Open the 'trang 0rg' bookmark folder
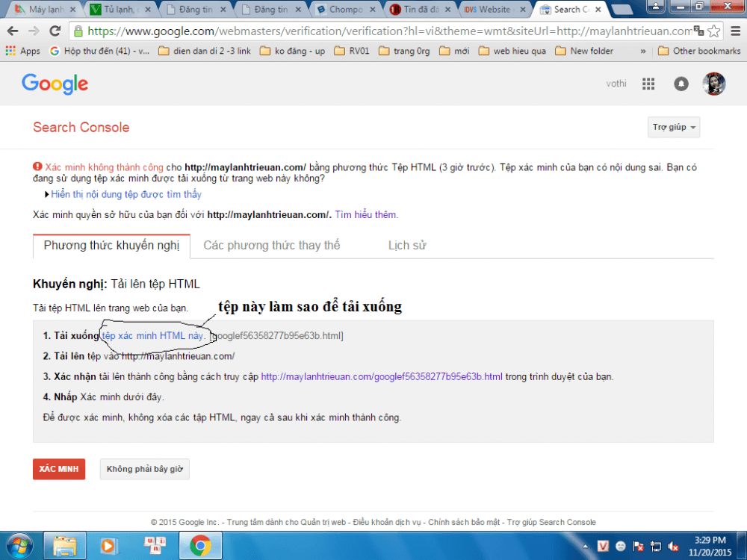This screenshot has width=747, height=560. 404,51
